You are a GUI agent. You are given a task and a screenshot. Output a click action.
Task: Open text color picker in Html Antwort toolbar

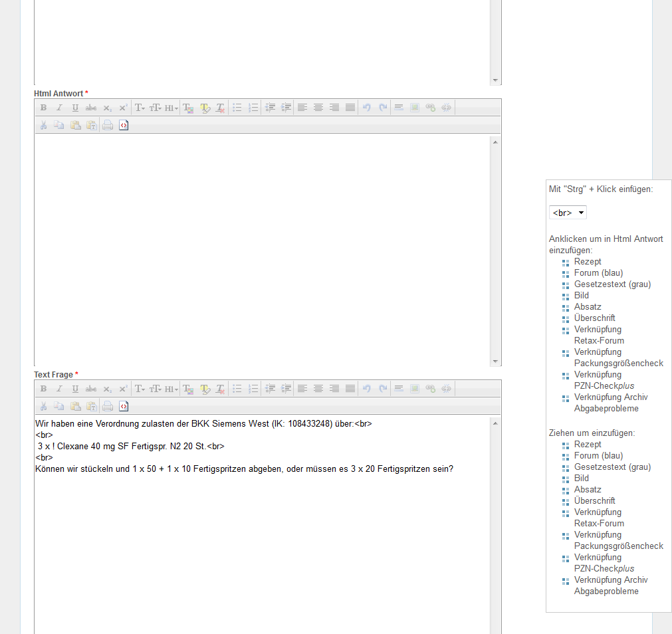(x=188, y=108)
